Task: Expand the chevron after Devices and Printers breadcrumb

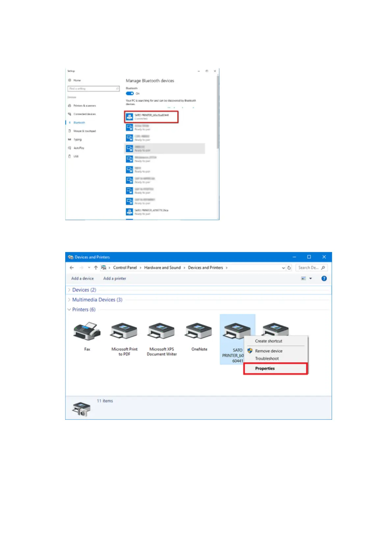Action: (x=226, y=268)
